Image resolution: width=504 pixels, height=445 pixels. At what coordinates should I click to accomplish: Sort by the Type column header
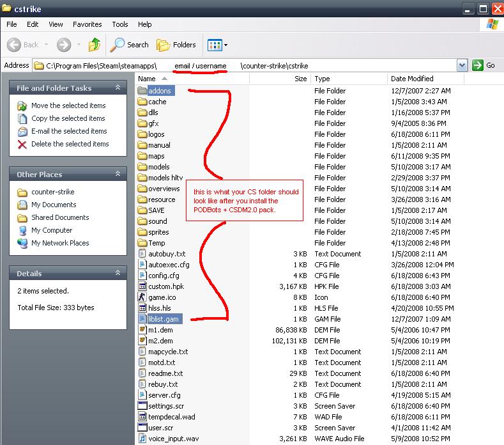pyautogui.click(x=349, y=79)
